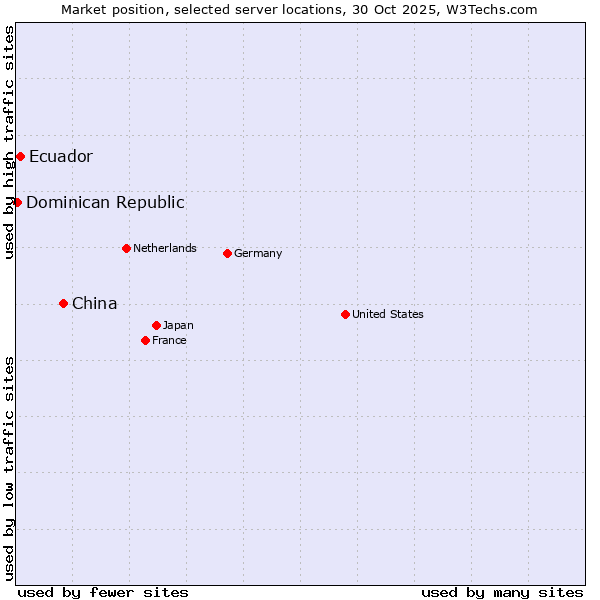Screen dimensions: 600x600
Task: Click the red Ecuador data point marker
Action: click(20, 156)
